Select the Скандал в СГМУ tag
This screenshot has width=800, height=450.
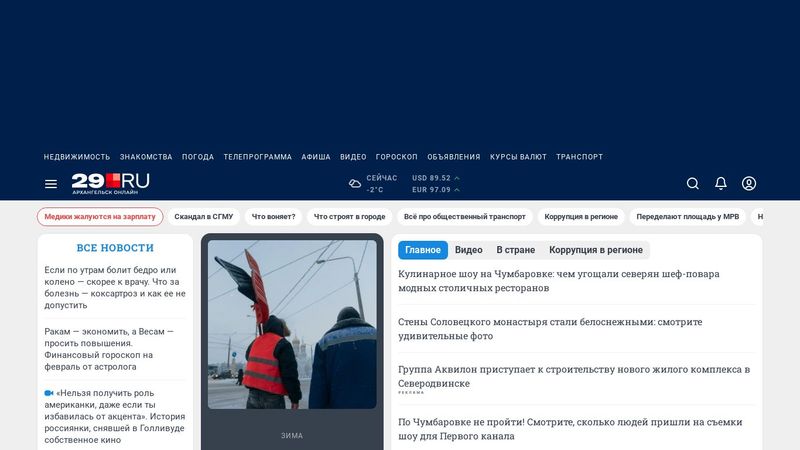pos(203,216)
